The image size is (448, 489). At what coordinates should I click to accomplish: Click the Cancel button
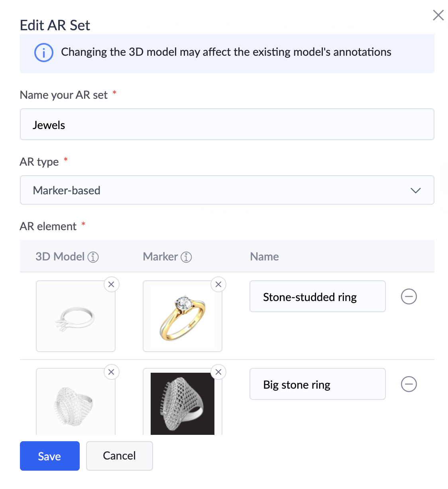click(120, 456)
